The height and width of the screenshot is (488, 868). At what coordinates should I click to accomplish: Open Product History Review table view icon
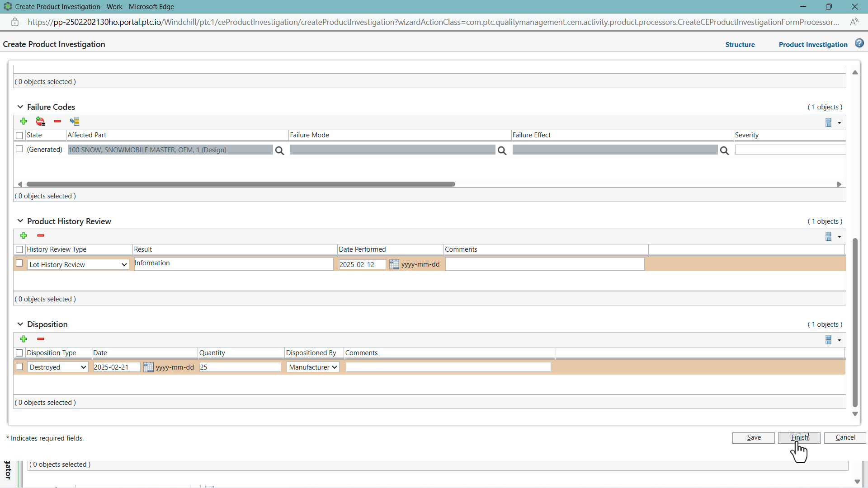coord(828,236)
